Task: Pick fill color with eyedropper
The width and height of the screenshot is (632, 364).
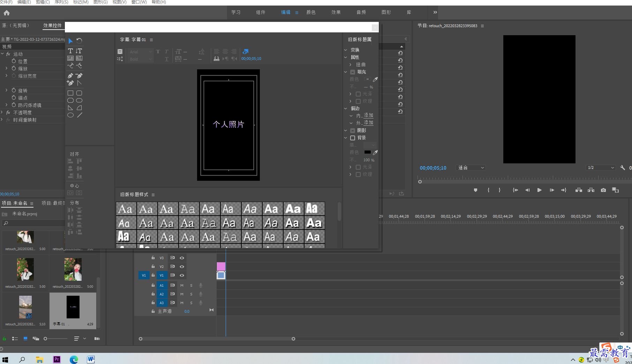Action: coord(375,79)
